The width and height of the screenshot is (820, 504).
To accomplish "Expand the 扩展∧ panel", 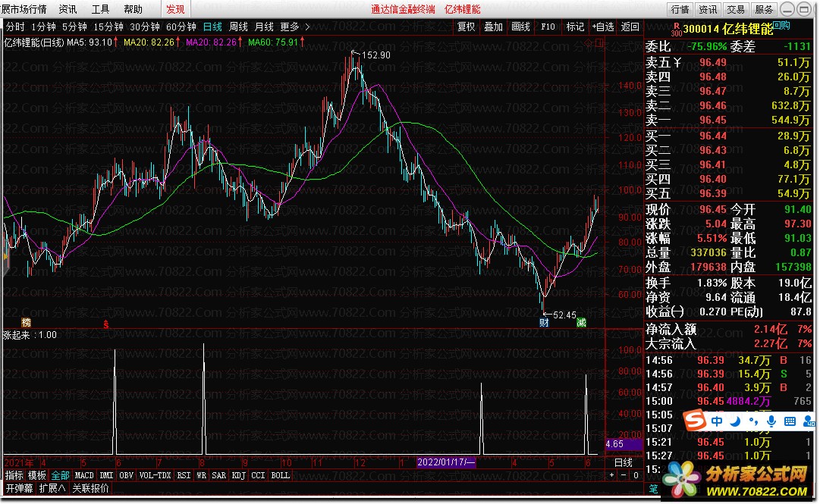I will point(52,488).
